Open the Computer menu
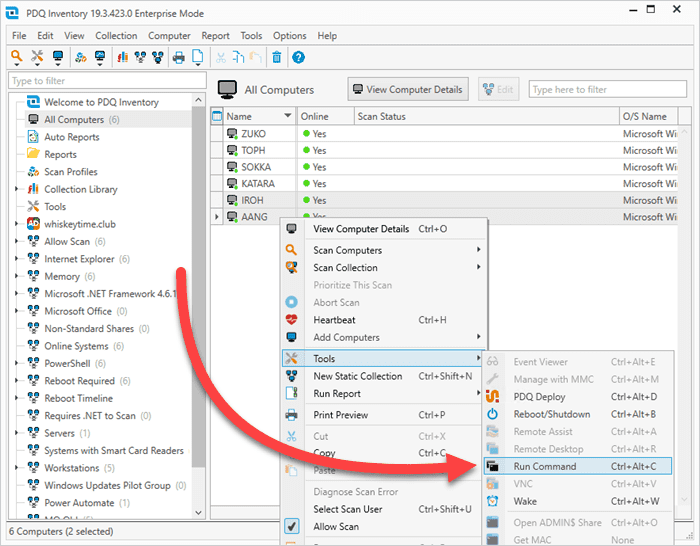 (x=169, y=36)
